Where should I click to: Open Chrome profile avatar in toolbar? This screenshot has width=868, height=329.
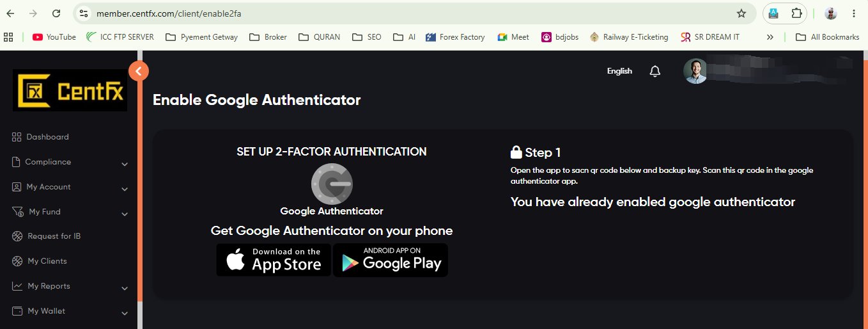point(831,13)
